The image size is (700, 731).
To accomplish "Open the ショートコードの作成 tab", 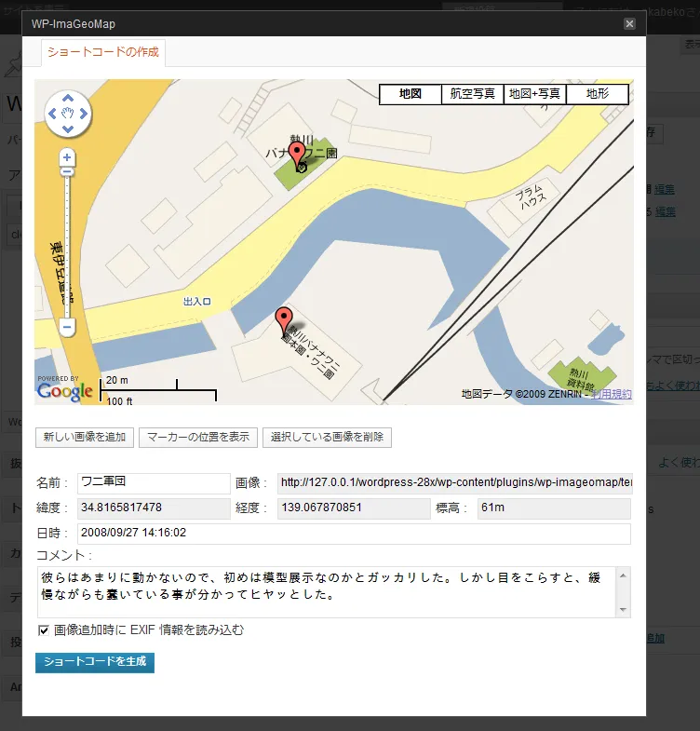I will (x=103, y=52).
